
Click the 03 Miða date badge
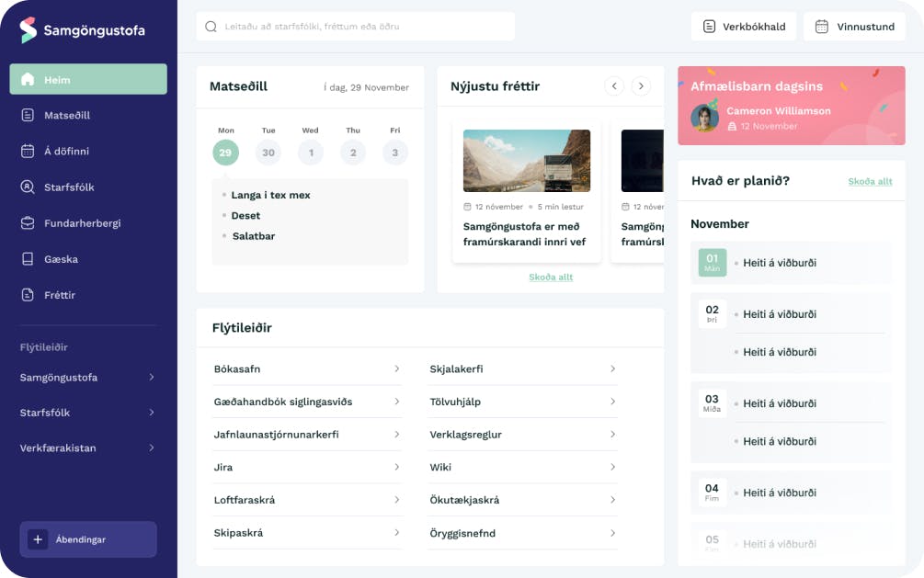pyautogui.click(x=712, y=403)
